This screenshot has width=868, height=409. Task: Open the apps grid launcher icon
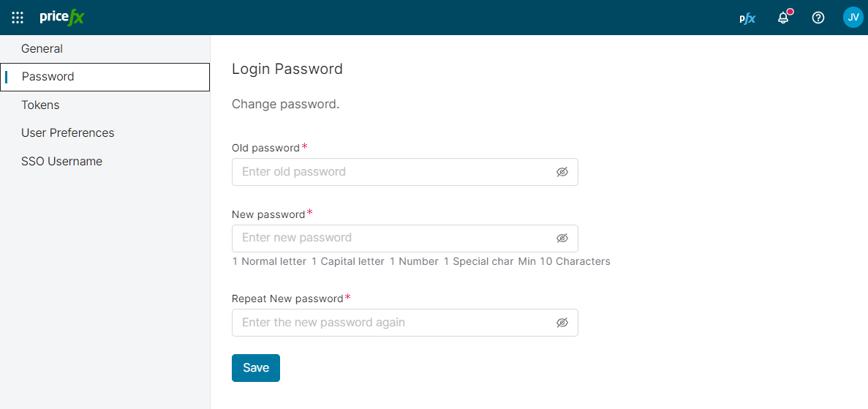[x=18, y=18]
